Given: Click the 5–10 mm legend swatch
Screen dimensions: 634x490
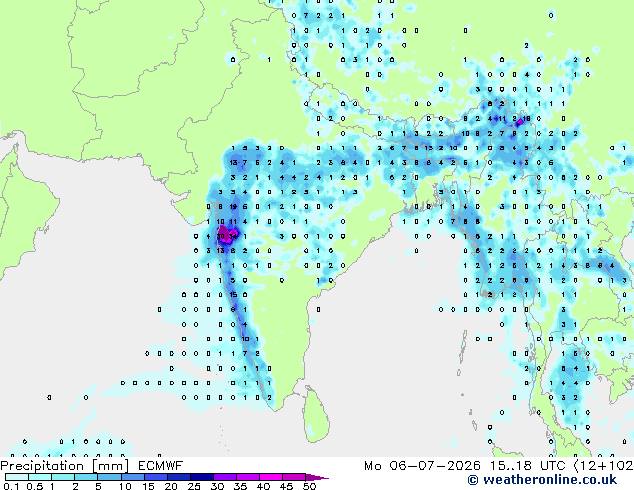Looking at the screenshot, I should 109,477.
